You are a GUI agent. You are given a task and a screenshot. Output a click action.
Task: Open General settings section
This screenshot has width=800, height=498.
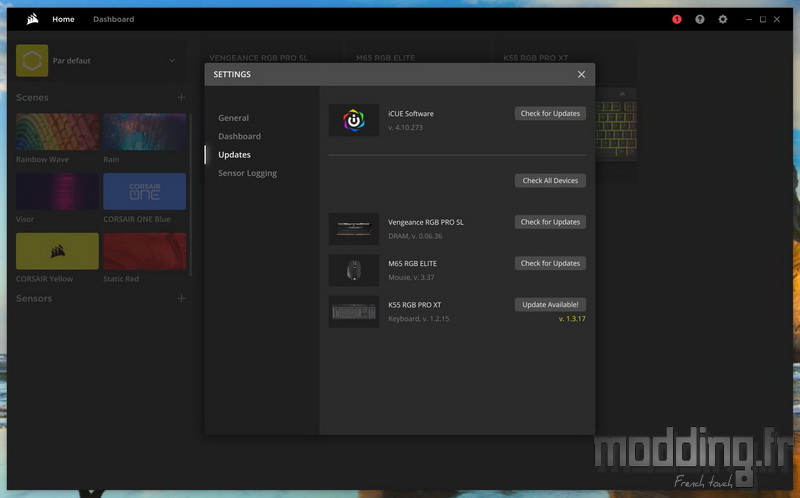tap(234, 118)
